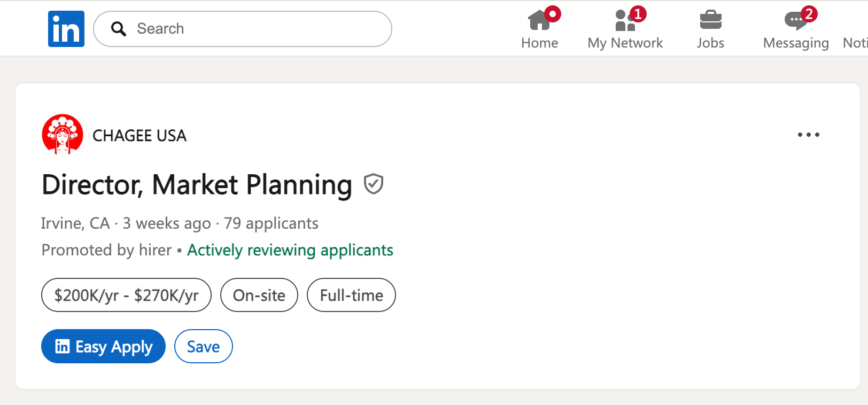868x405 pixels.
Task: Expand the three-dot more options menu
Action: point(808,135)
